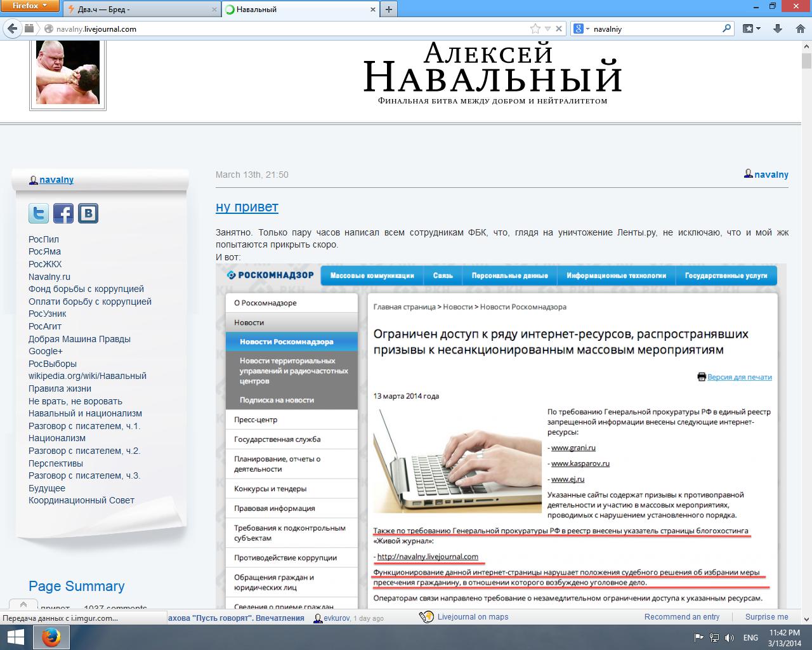Open "Добрая Машина Правды" link
Viewport: 812px width, 650px height.
coord(79,339)
